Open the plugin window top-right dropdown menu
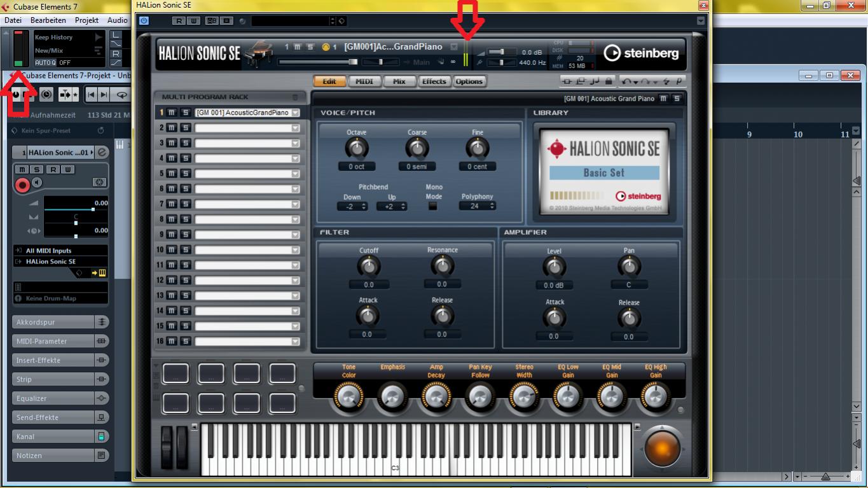This screenshot has width=868, height=488. 701,21
